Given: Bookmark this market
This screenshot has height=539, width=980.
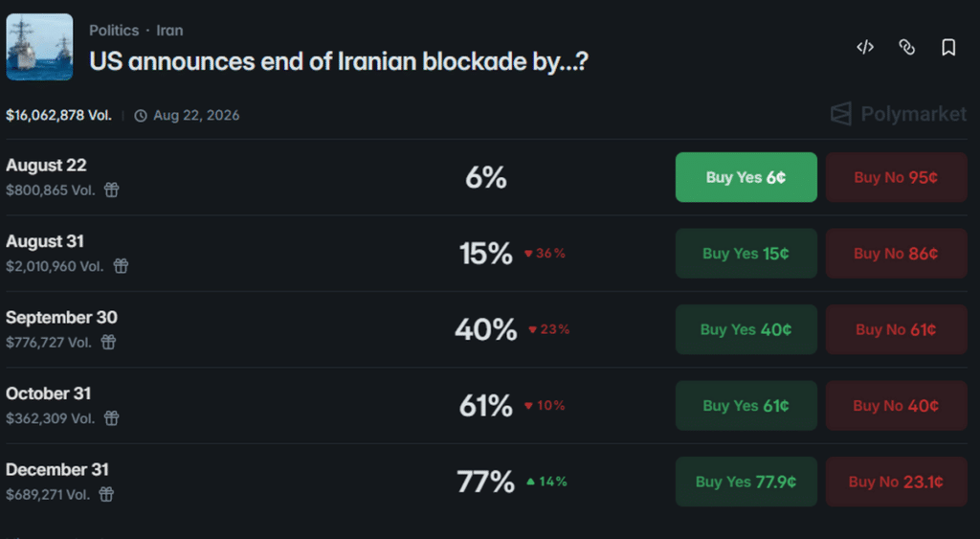Looking at the screenshot, I should (x=948, y=47).
